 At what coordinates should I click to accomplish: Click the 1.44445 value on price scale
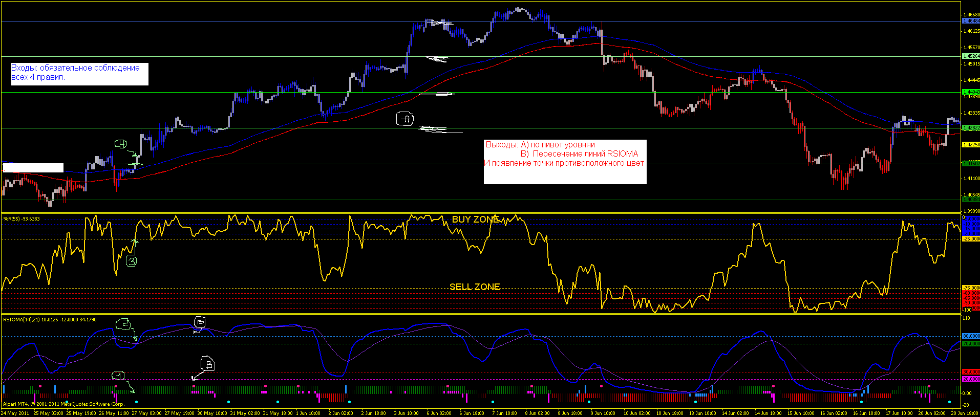pos(971,80)
